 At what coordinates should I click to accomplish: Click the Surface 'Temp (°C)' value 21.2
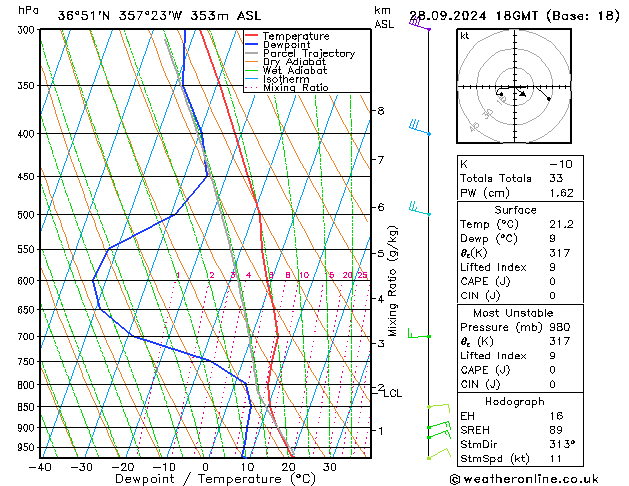pos(561,224)
